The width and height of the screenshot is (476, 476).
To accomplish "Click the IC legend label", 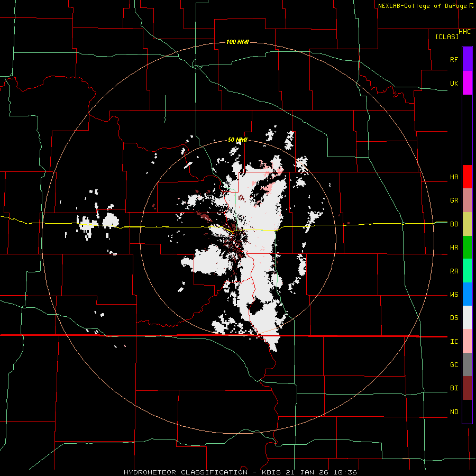I will tap(454, 342).
